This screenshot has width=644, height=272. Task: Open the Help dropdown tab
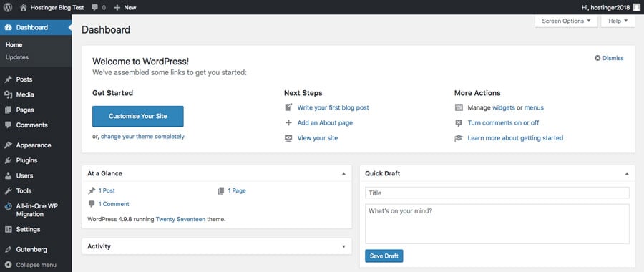618,21
